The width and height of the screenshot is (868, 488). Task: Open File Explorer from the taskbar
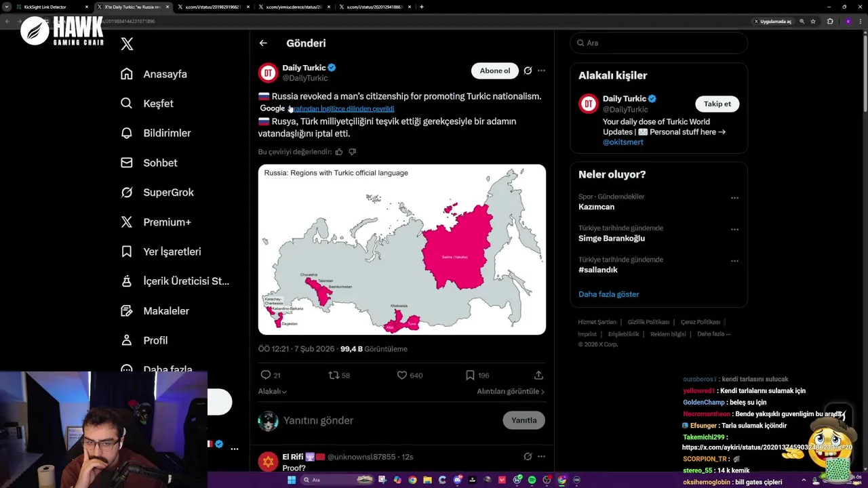click(x=427, y=480)
